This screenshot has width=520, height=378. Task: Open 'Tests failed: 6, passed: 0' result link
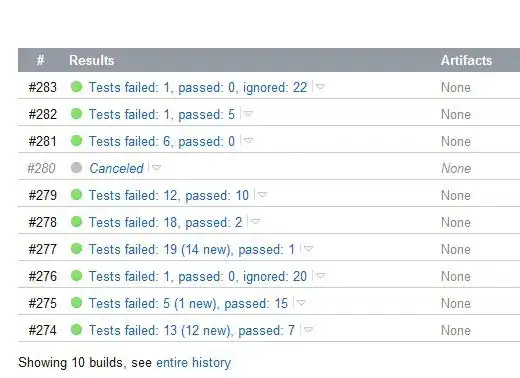pyautogui.click(x=162, y=141)
